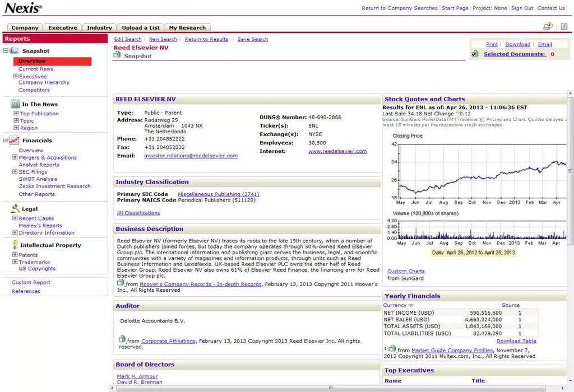Switch to the Industry tab
This screenshot has height=392, width=574.
(99, 27)
